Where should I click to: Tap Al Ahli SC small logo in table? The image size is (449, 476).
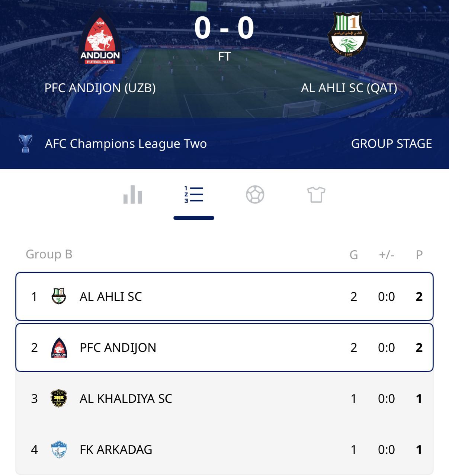pyautogui.click(x=59, y=296)
